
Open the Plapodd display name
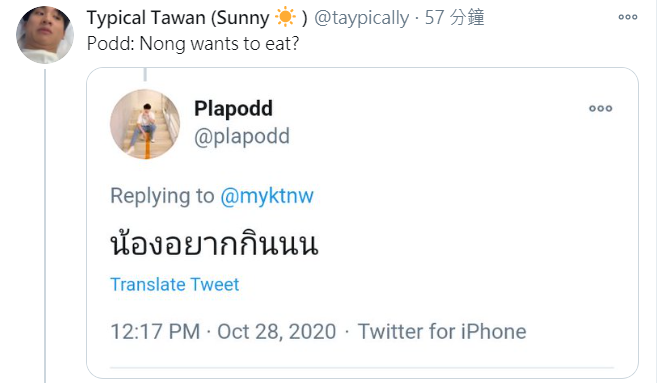[233, 109]
